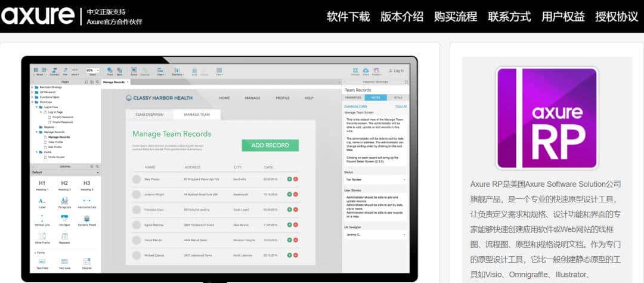This screenshot has height=283, width=644.
Task: Click the search icon in Pages panel
Action: [97, 82]
